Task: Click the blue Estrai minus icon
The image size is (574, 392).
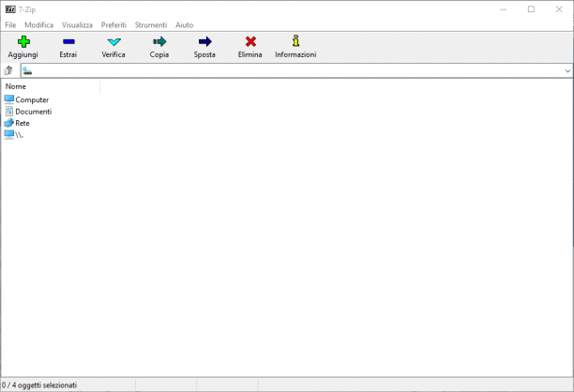Action: 68,41
